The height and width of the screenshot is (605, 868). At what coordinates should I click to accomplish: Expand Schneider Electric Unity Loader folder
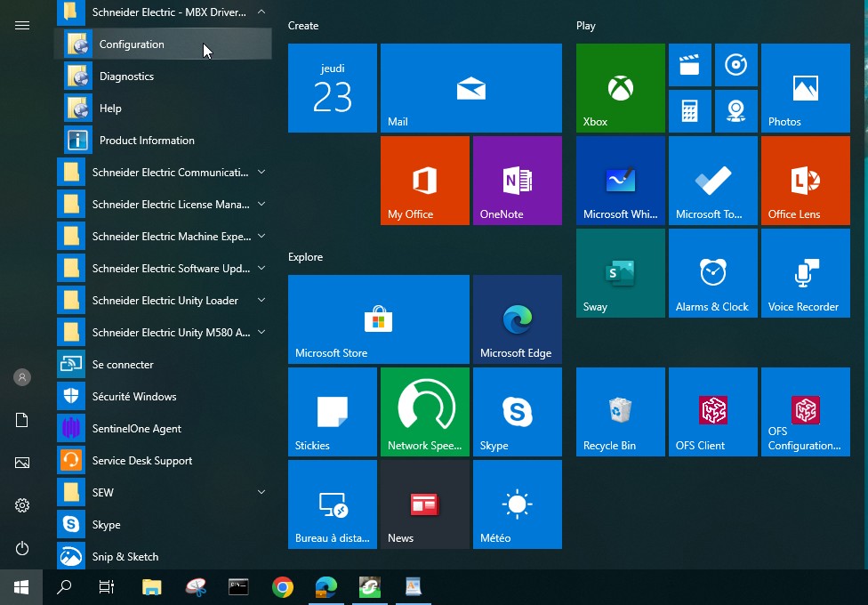[164, 301]
